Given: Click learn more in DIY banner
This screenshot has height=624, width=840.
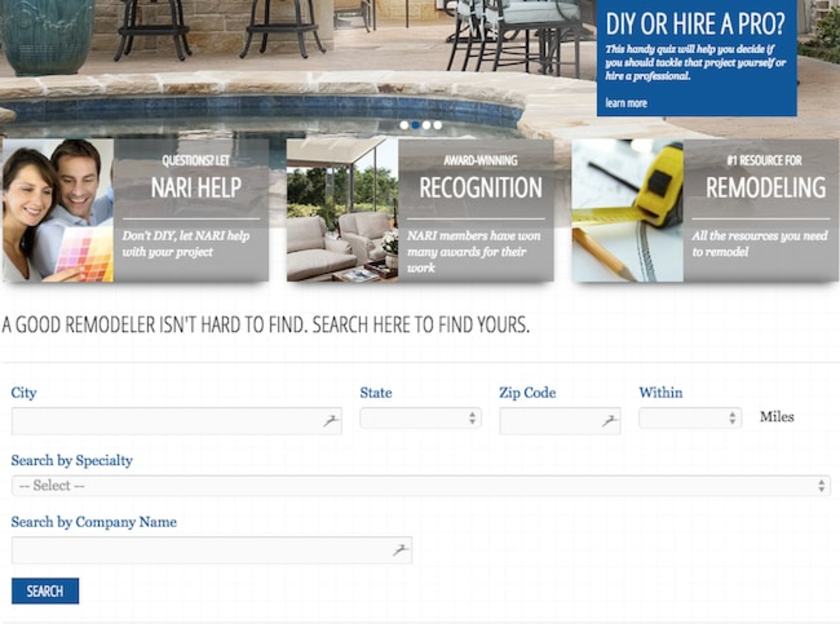Looking at the screenshot, I should pos(626,103).
